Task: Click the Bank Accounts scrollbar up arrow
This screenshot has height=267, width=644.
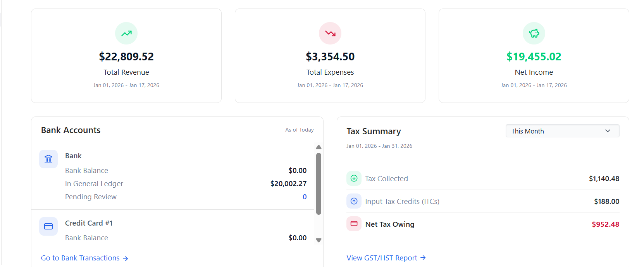Action: click(319, 147)
